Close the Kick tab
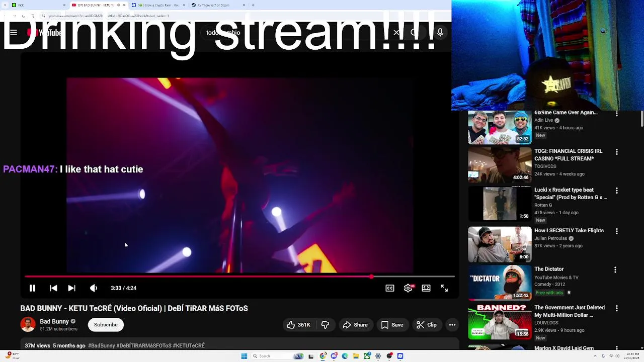644x362 pixels. (64, 5)
